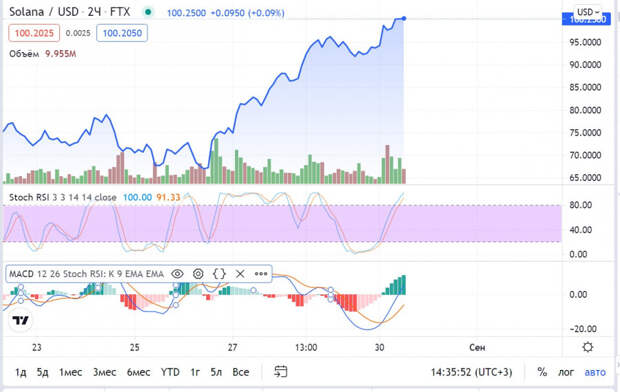Toggle auto scale "авто"
Screen dimensions: 620x392
click(595, 372)
